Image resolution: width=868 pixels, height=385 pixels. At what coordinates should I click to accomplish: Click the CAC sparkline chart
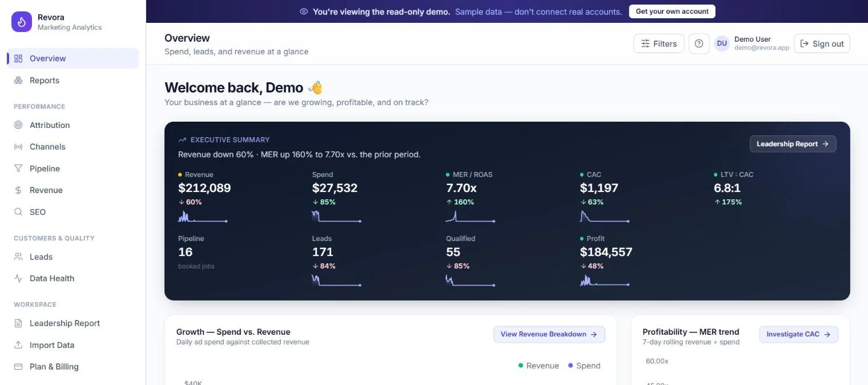pos(605,216)
